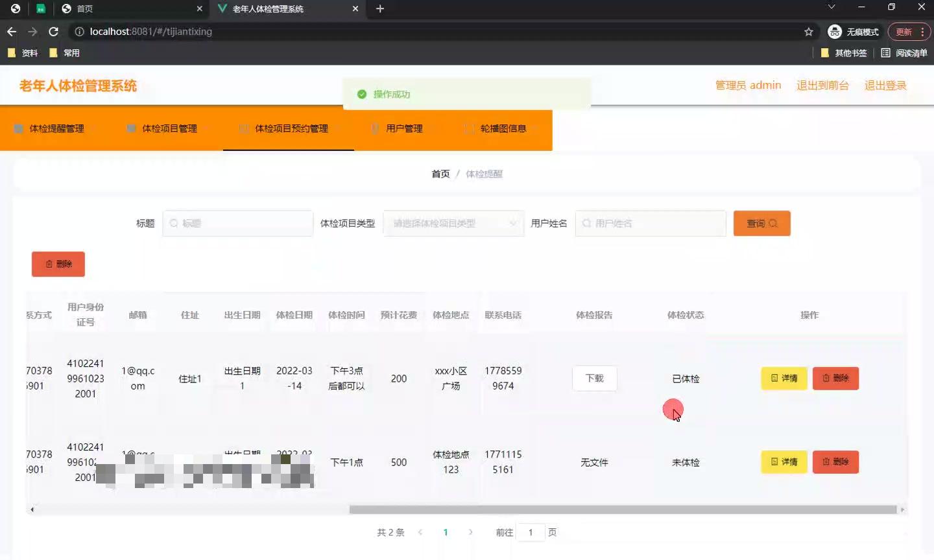
Task: Delete the 未体检 row
Action: pyautogui.click(x=835, y=461)
